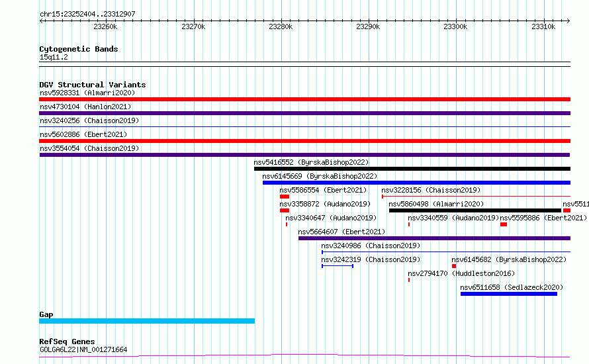Open the nsv5602886 (Ebert2021) red variant bar

click(x=304, y=141)
